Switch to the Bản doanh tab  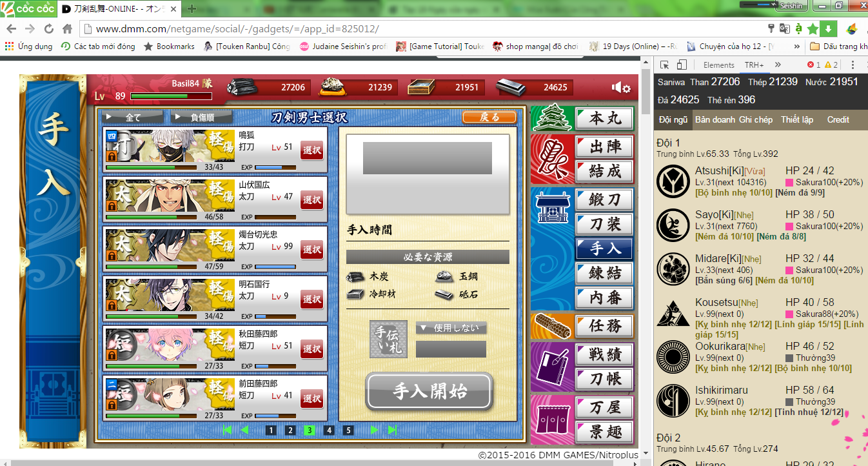[x=715, y=119]
